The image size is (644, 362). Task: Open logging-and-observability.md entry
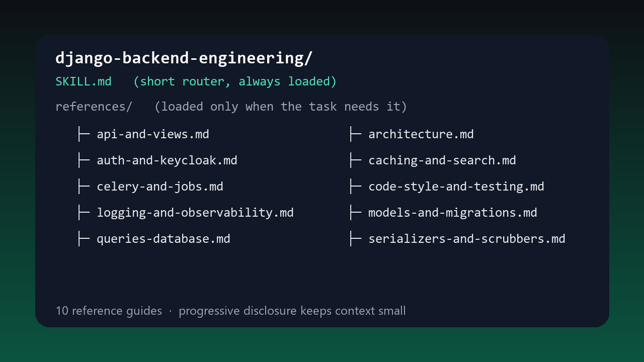coord(195,213)
